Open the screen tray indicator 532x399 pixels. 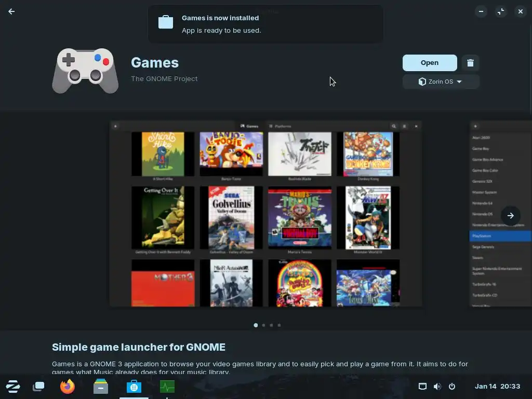click(x=422, y=387)
